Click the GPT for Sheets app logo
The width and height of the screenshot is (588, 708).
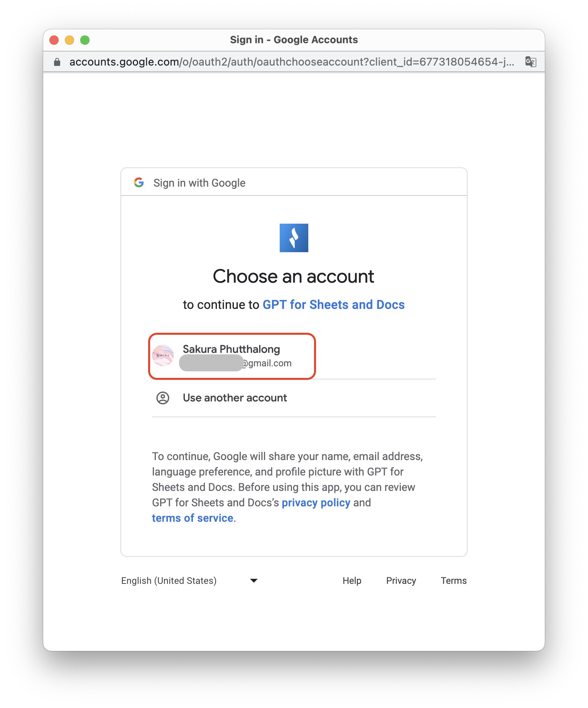(x=294, y=238)
